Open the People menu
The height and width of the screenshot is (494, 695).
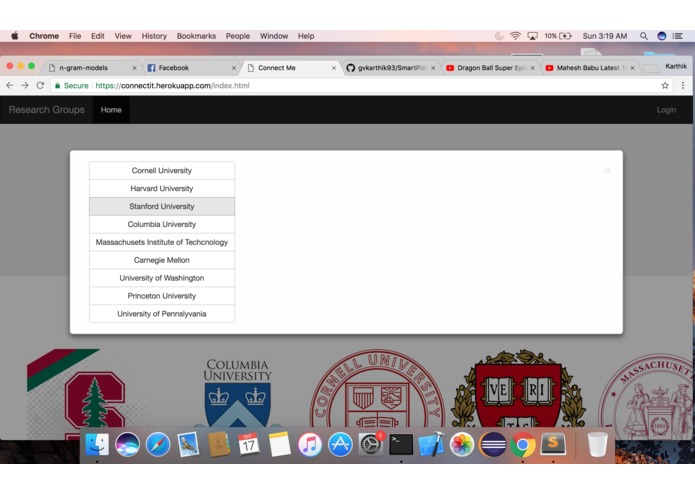[x=238, y=36]
